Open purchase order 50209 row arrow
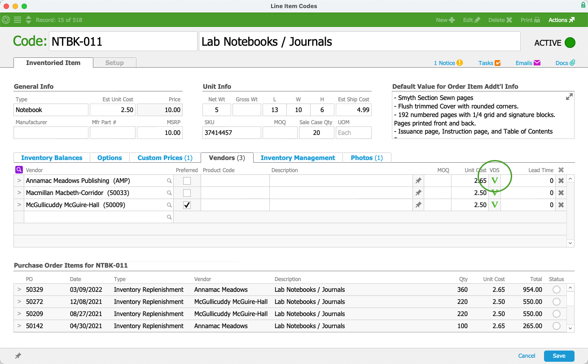The width and height of the screenshot is (588, 364). coord(19,314)
